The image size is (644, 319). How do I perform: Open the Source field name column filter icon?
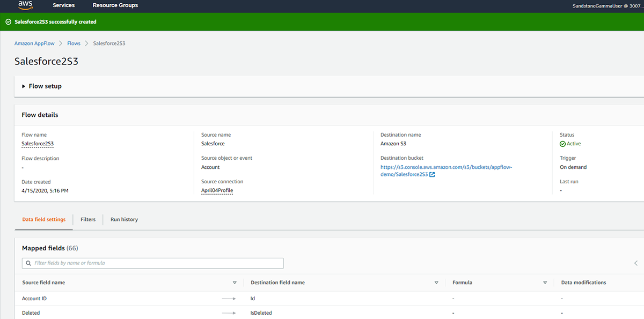pos(235,282)
